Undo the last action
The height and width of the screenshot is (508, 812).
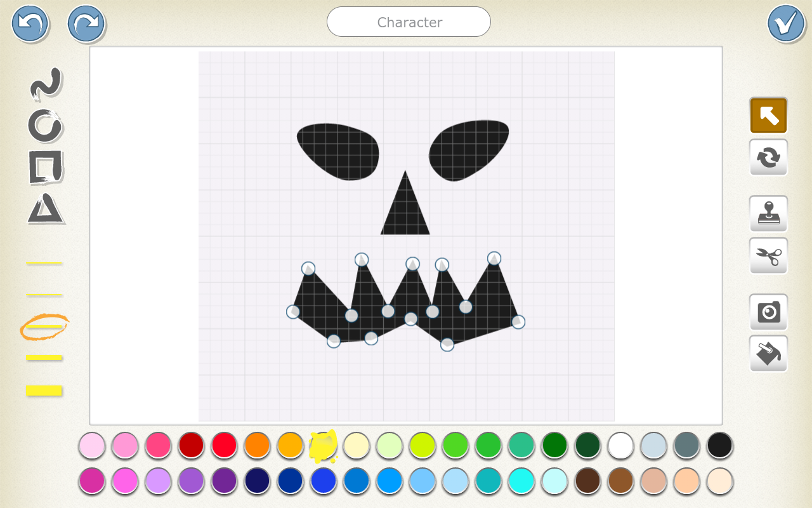[30, 23]
